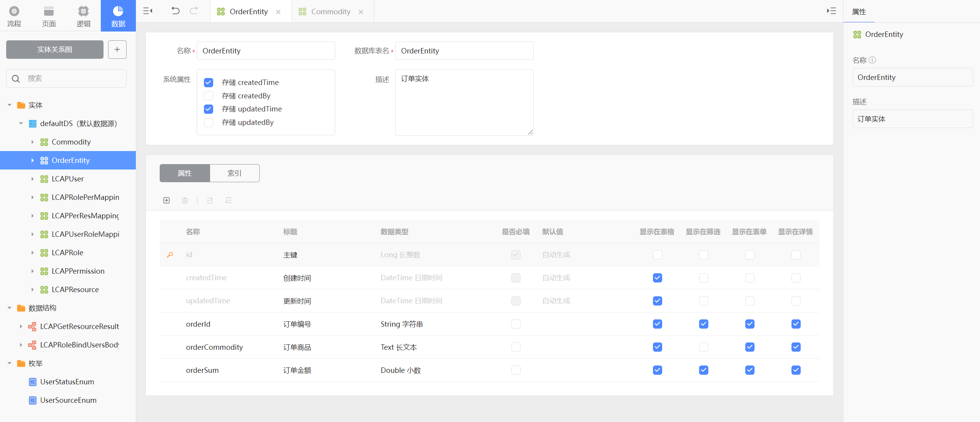
Task: Toggle 显示在筛选 for orderCommodity
Action: tap(704, 347)
